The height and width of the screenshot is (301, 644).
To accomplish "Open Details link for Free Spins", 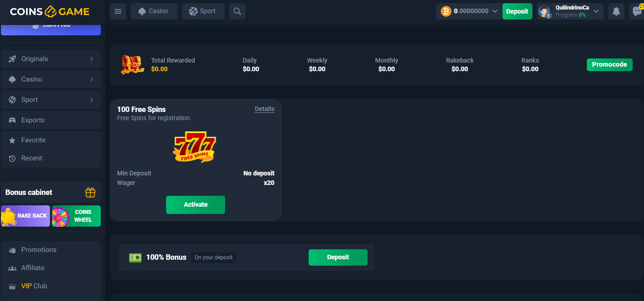I will point(265,109).
